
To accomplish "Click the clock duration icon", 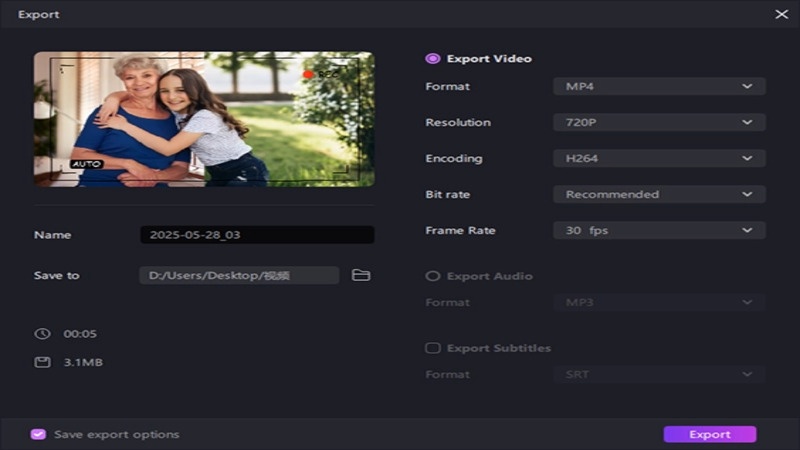I will pyautogui.click(x=42, y=334).
